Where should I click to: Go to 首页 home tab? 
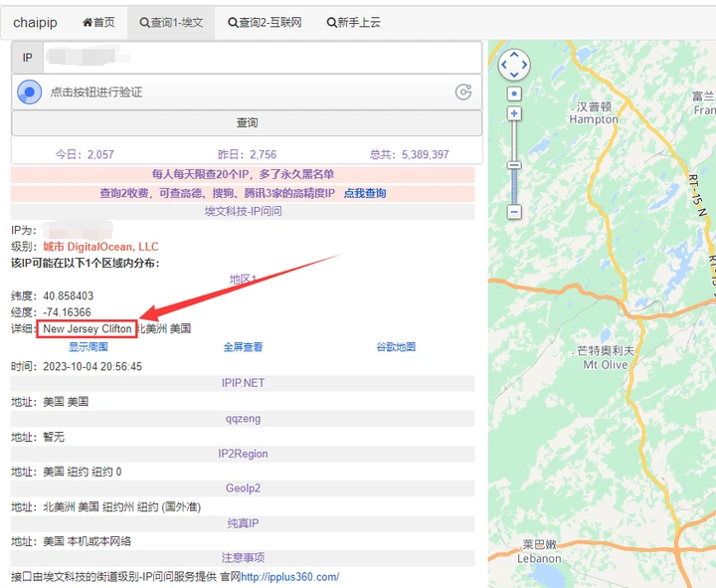(x=98, y=23)
